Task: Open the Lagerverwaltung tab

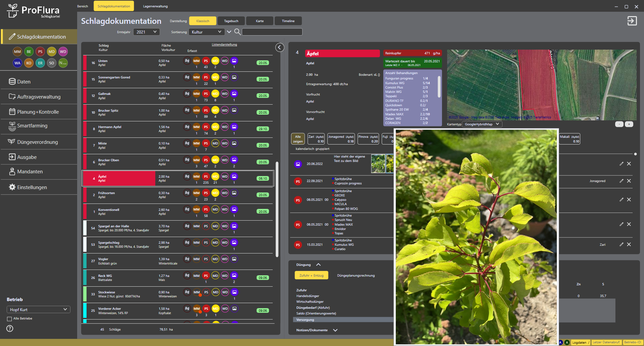Action: click(155, 6)
